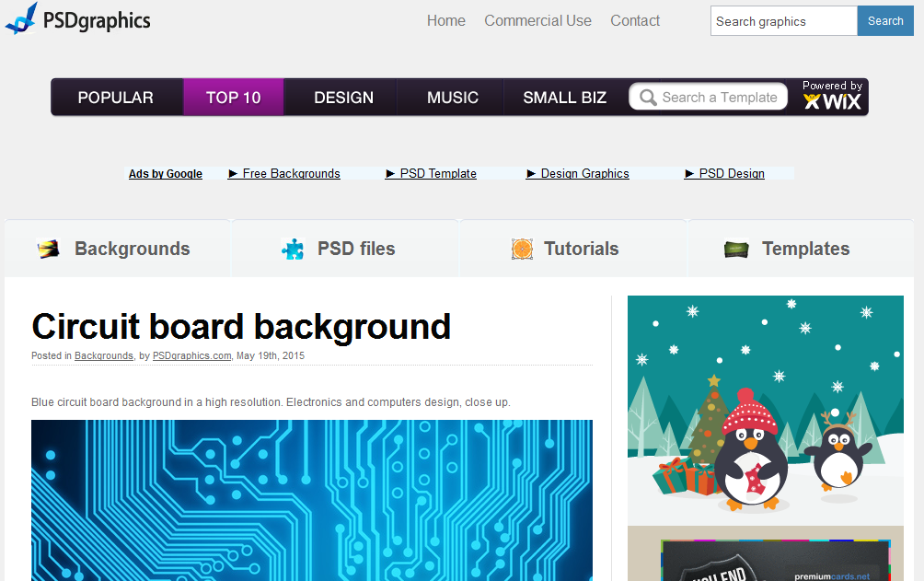Switch to the Templates tab
The height and width of the screenshot is (581, 924).
point(801,249)
